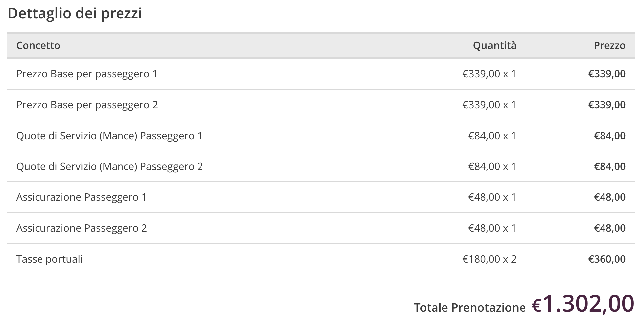Click the 'Dettaglio dei prezzi' heading
644x325 pixels.
tap(75, 14)
